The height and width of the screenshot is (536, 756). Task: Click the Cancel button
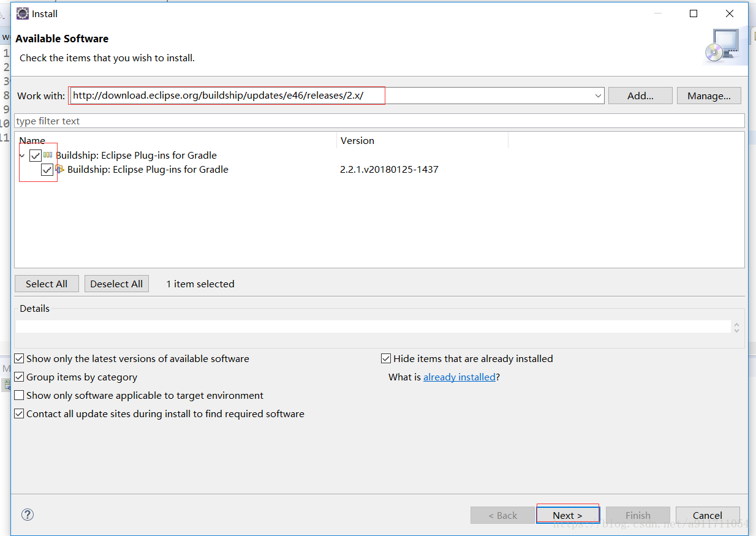click(x=708, y=515)
